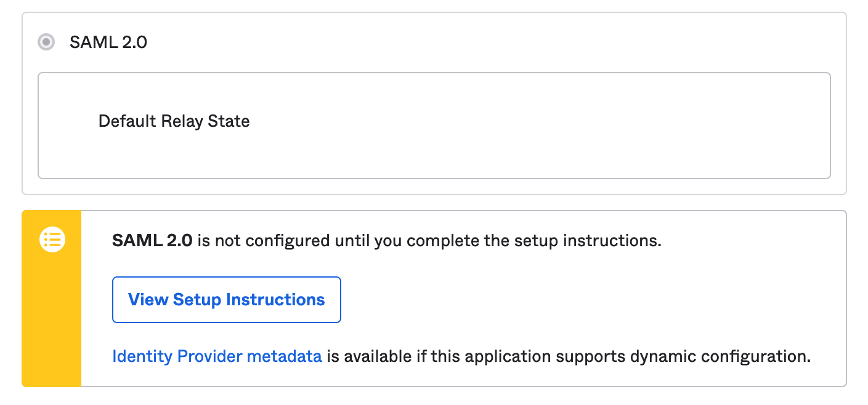Open View Setup Instructions
The width and height of the screenshot is (868, 405).
tap(226, 300)
